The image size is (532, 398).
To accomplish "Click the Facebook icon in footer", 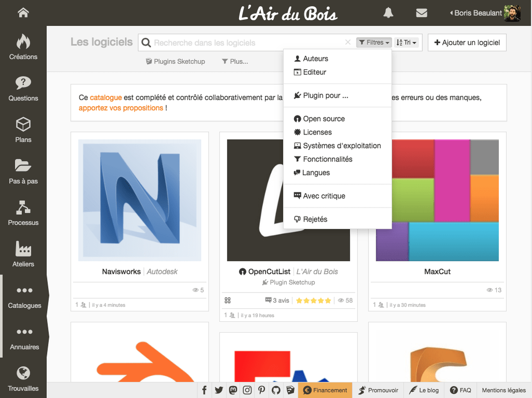I will 204,390.
